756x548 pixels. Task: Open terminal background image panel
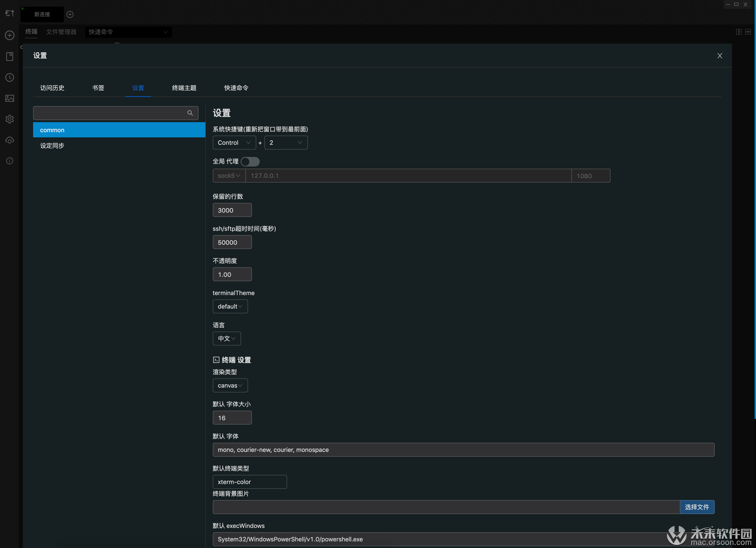click(x=10, y=98)
